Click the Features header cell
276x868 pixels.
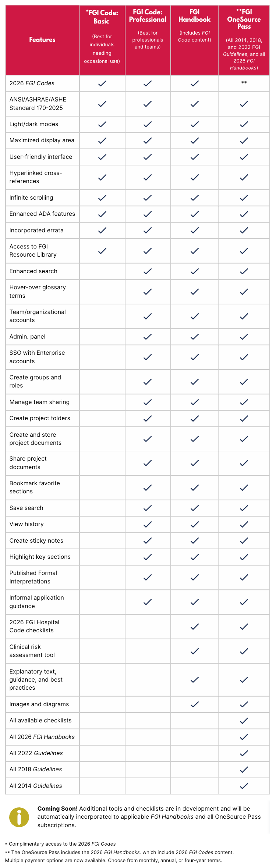click(42, 40)
